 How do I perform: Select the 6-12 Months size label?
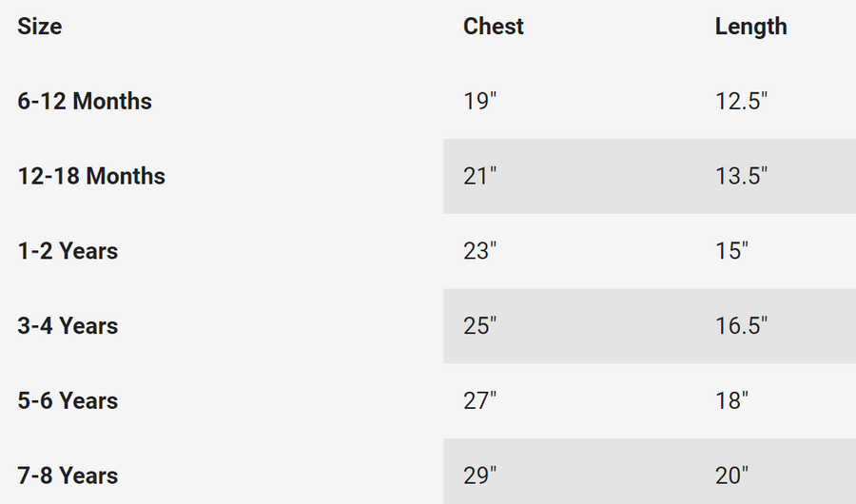click(x=85, y=101)
